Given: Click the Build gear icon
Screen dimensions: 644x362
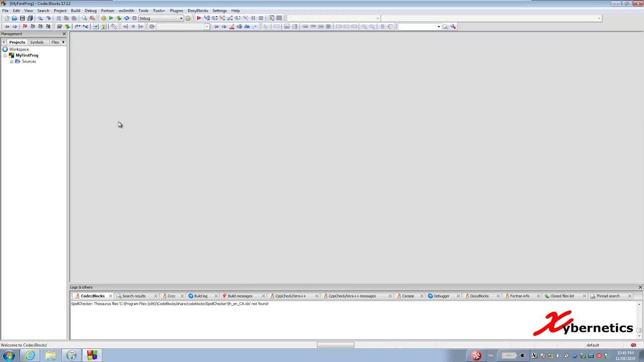Looking at the screenshot, I should point(104,18).
